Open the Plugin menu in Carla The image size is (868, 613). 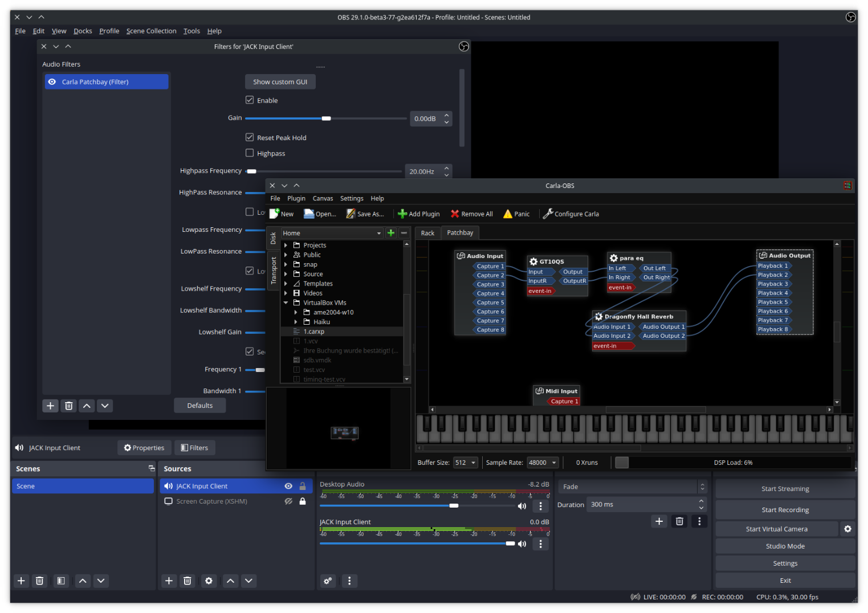296,198
